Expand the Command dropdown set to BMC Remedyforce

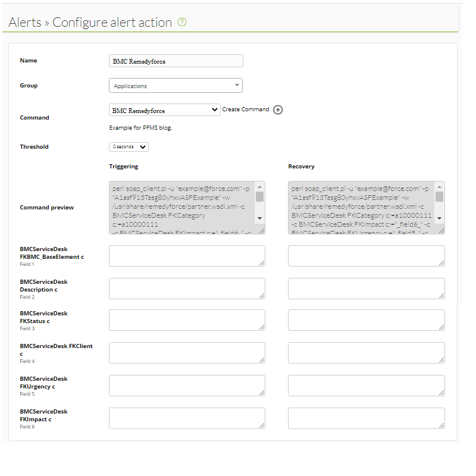(x=165, y=110)
